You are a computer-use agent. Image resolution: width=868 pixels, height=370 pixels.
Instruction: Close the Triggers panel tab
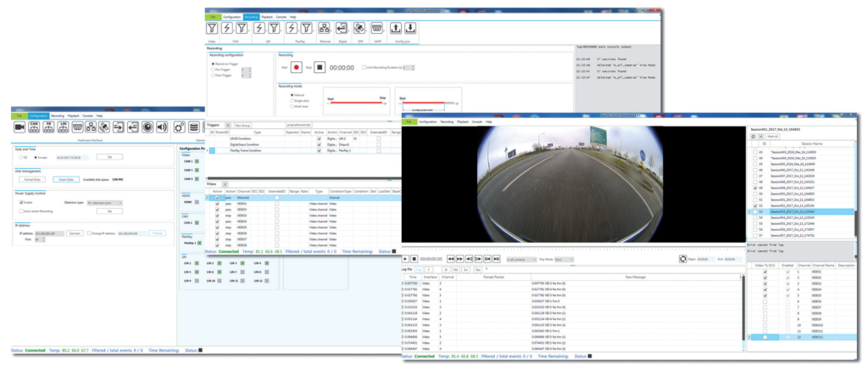[x=227, y=126]
